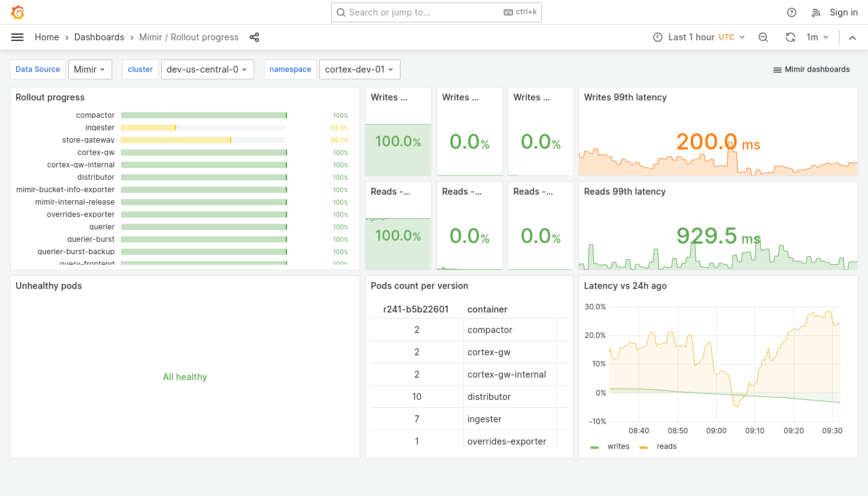This screenshot has height=496, width=868.
Task: Open the namespace cortex-dev-01 dropdown
Action: [x=359, y=69]
